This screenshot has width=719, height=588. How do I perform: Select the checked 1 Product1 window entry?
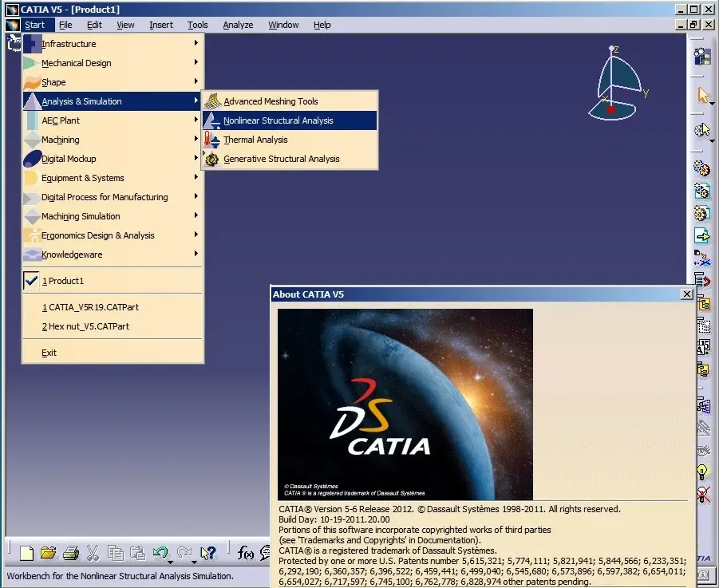[113, 281]
